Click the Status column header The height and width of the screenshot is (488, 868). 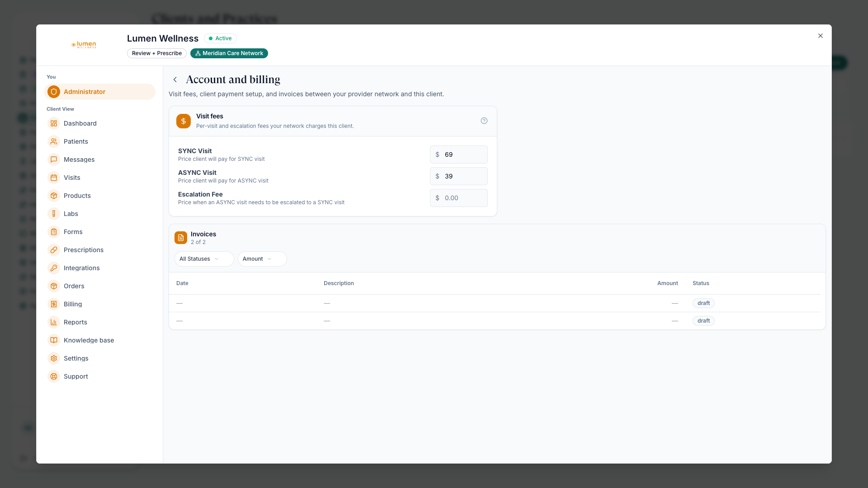tap(701, 283)
